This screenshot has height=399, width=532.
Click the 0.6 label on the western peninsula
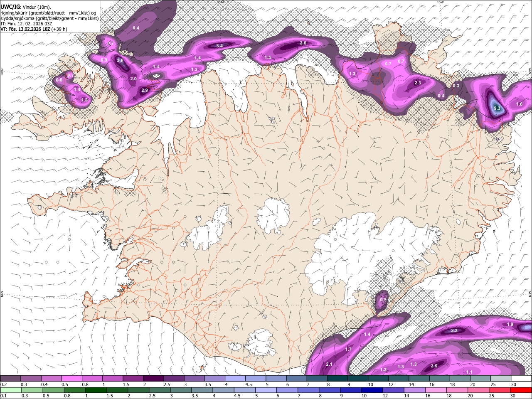[x=59, y=80]
